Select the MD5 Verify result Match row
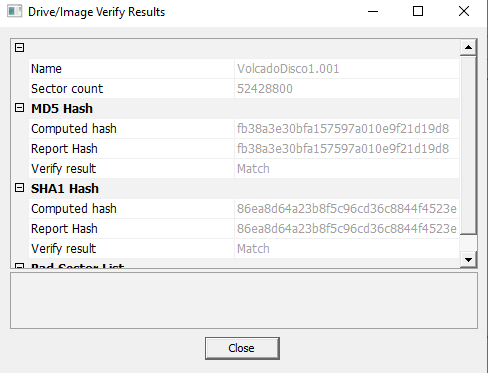Screen dimensions: 488x373 [244, 169]
